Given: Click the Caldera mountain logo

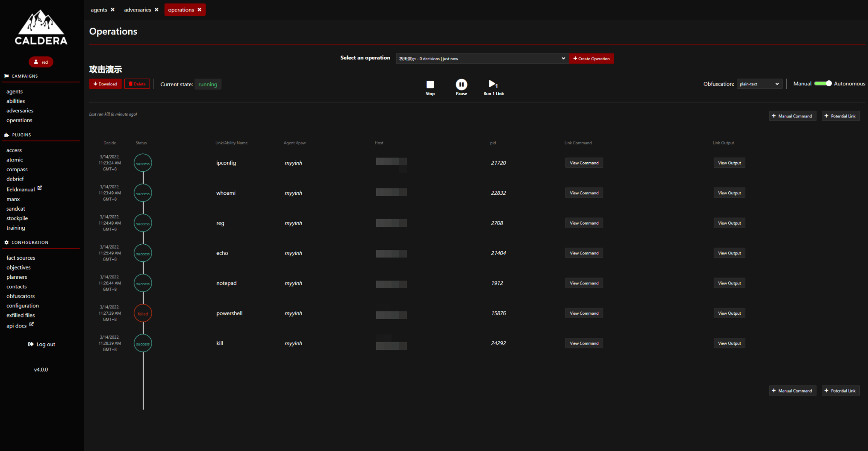Looking at the screenshot, I should coord(41,27).
